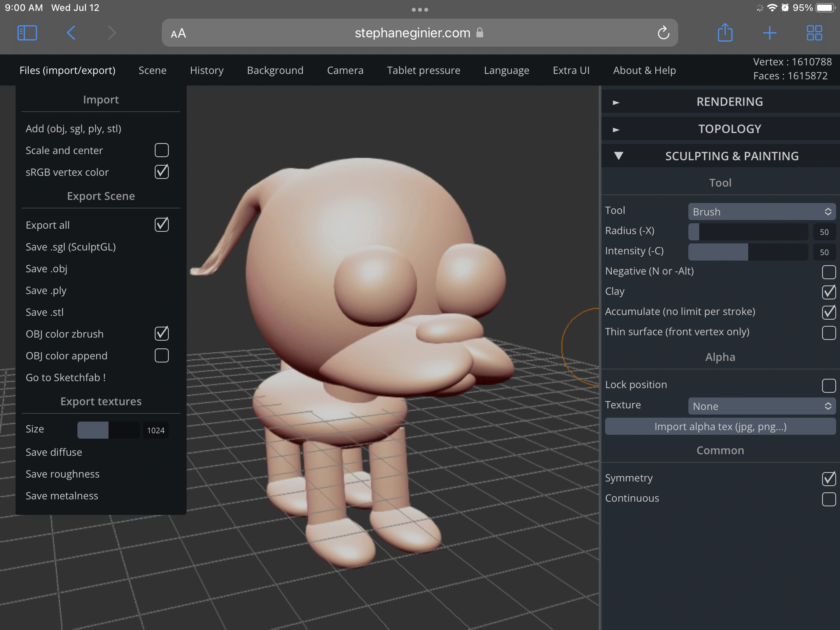Tap the three-dot multitasking icon
The height and width of the screenshot is (630, 840).
[420, 10]
